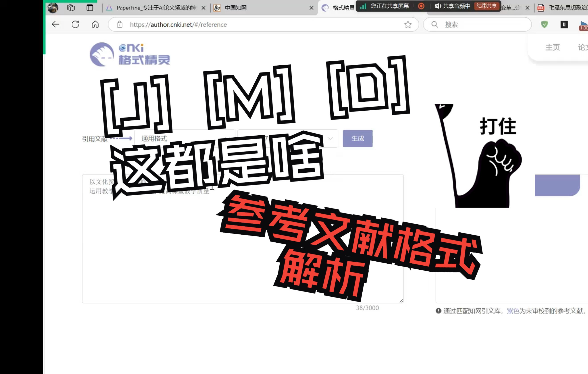Open the 通用格式 format dropdown
The width and height of the screenshot is (588, 374).
185,138
